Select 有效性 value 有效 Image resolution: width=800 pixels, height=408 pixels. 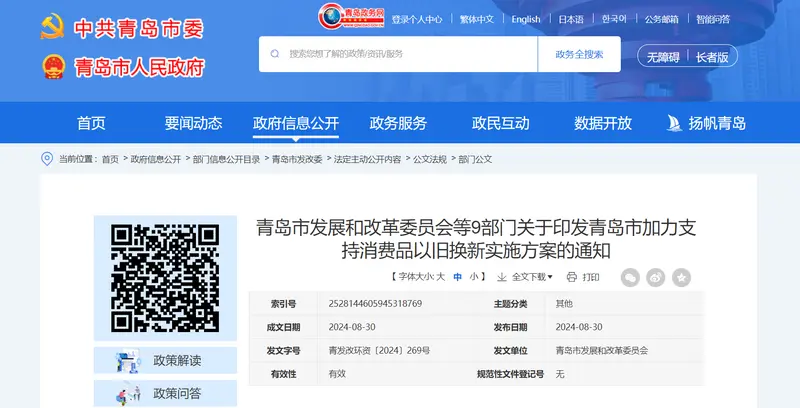(337, 374)
